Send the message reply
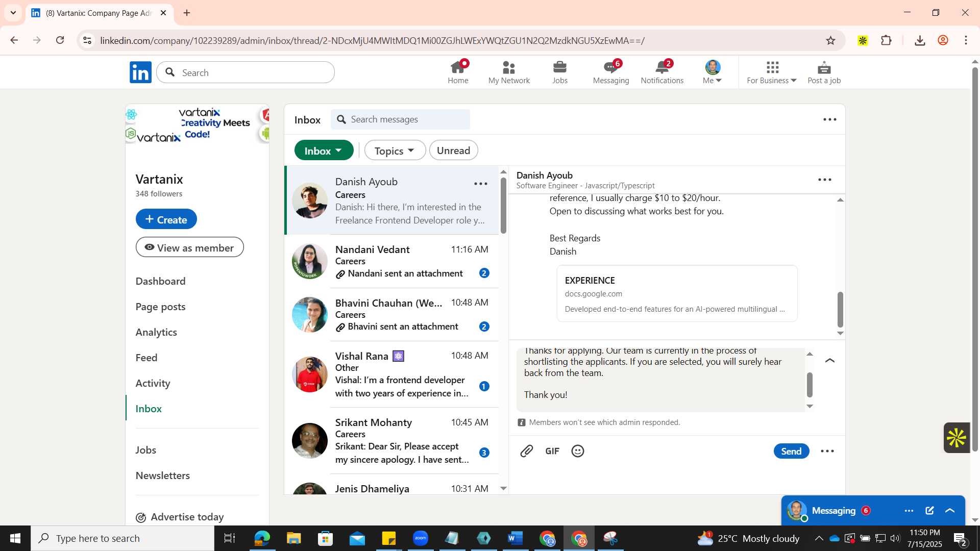Screen dimensions: 980x551 click(791, 451)
